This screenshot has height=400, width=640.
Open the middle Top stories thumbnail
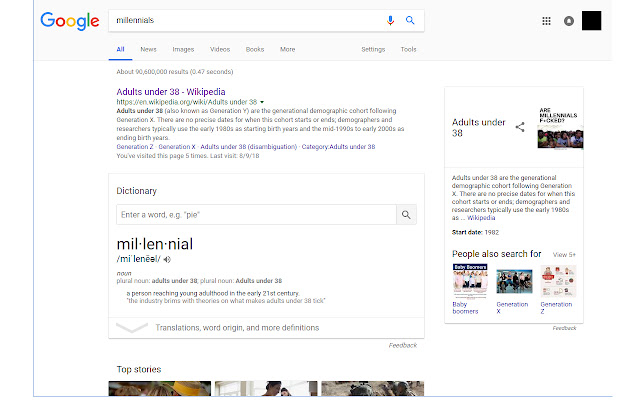coord(266,388)
